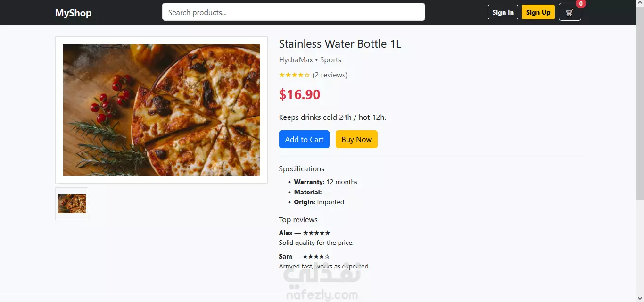
Task: Click the Top reviews heading
Action: [298, 220]
